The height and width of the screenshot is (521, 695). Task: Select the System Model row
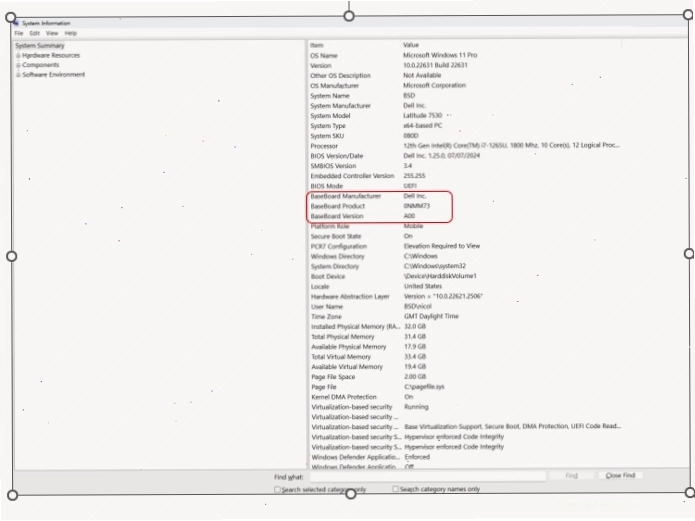tap(465, 116)
